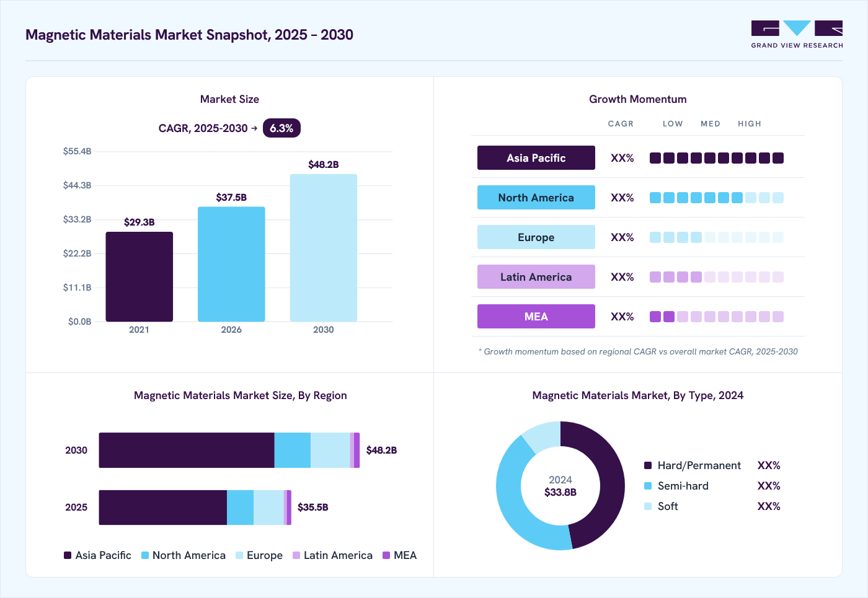Click Latin America legend color swatch
868x598 pixels.
pyautogui.click(x=296, y=555)
